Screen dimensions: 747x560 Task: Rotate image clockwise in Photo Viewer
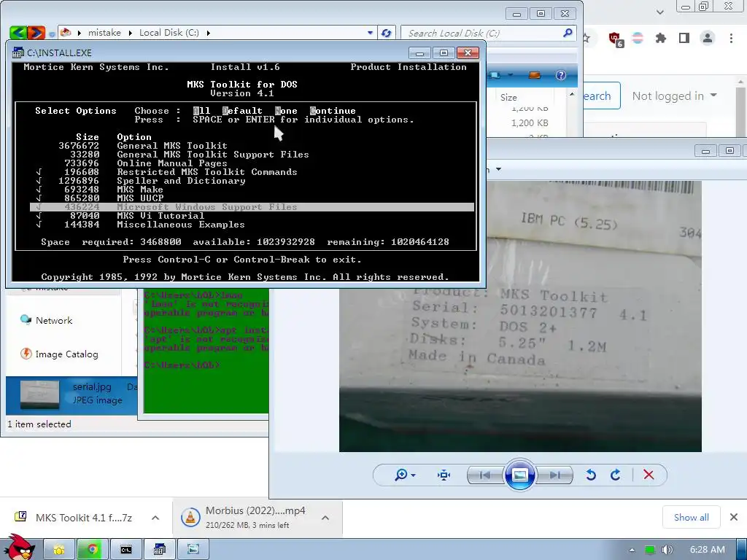coord(616,475)
